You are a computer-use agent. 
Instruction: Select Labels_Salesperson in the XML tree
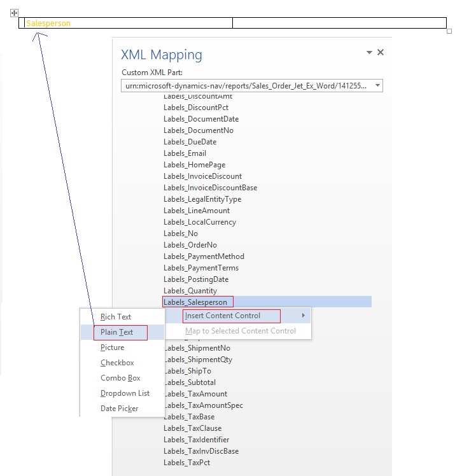tap(195, 302)
